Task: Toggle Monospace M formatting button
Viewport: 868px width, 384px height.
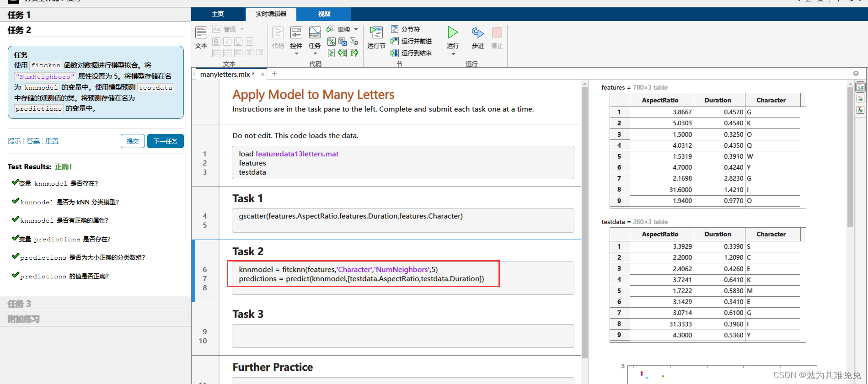Action: pyautogui.click(x=249, y=42)
